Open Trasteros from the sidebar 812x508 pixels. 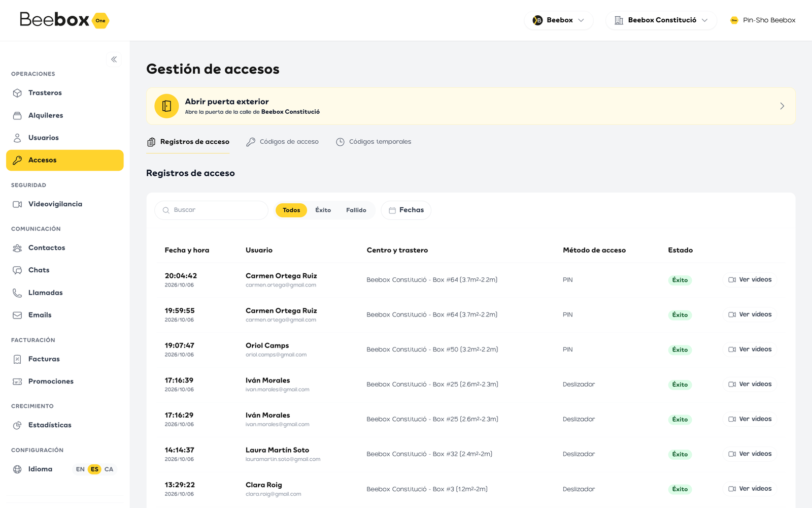pos(64,93)
